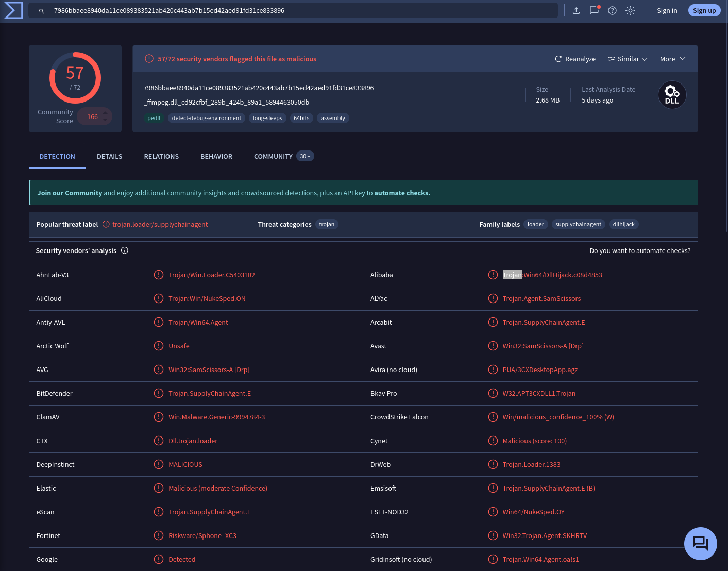
Task: Click the dllhijack family label chip
Action: coord(623,224)
